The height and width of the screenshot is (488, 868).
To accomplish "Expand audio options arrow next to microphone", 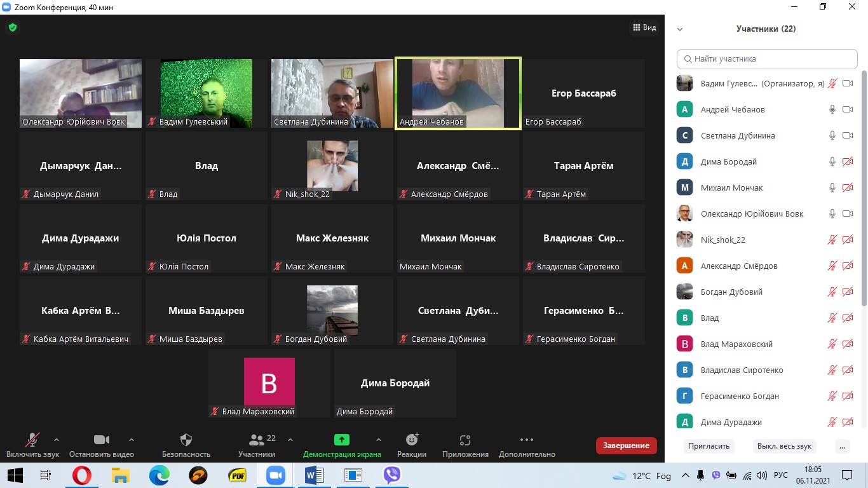I will pos(57,439).
